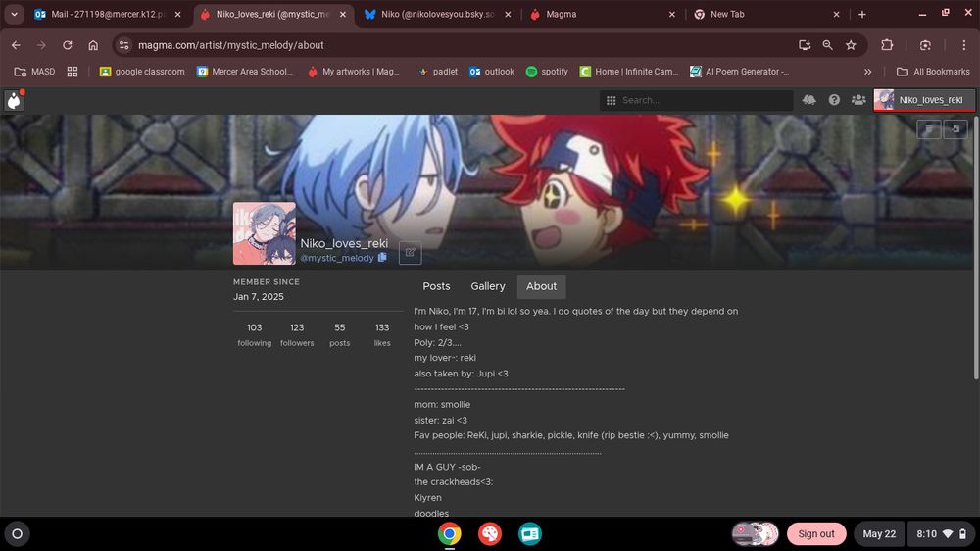
Task: Click the install app icon in address bar
Action: (805, 45)
